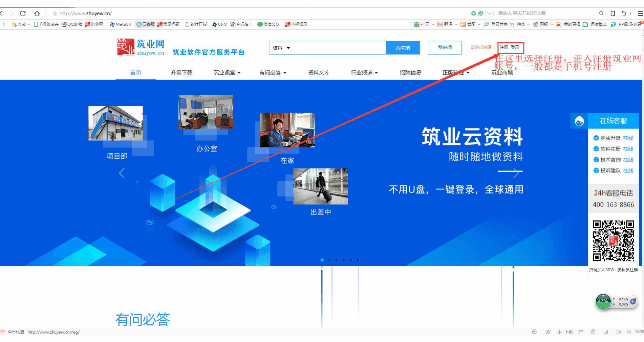The height and width of the screenshot is (342, 644).
Task: Click the site search input field
Action: click(x=339, y=48)
